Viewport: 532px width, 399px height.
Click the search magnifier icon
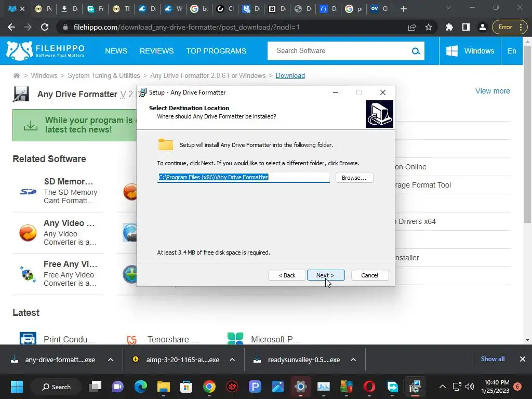[416, 51]
